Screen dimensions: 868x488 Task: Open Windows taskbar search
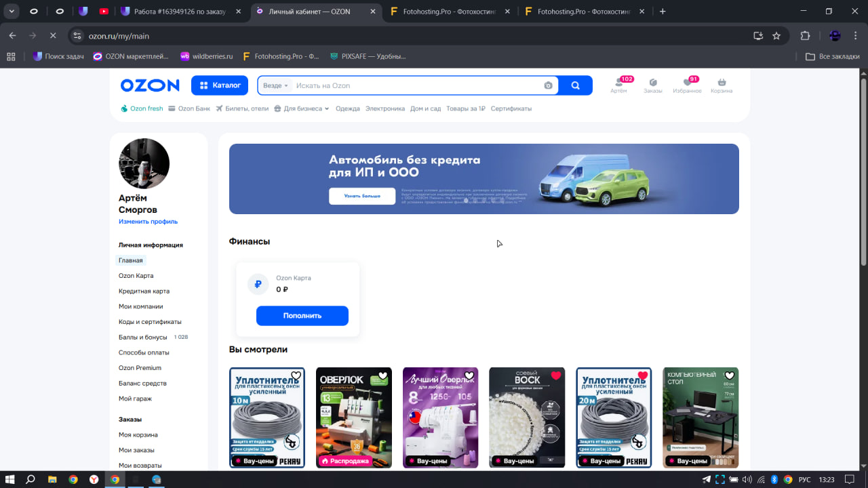coord(31,479)
